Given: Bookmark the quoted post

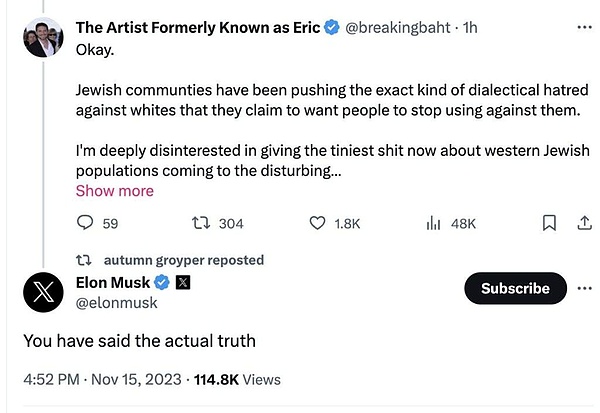Looking at the screenshot, I should tap(548, 224).
